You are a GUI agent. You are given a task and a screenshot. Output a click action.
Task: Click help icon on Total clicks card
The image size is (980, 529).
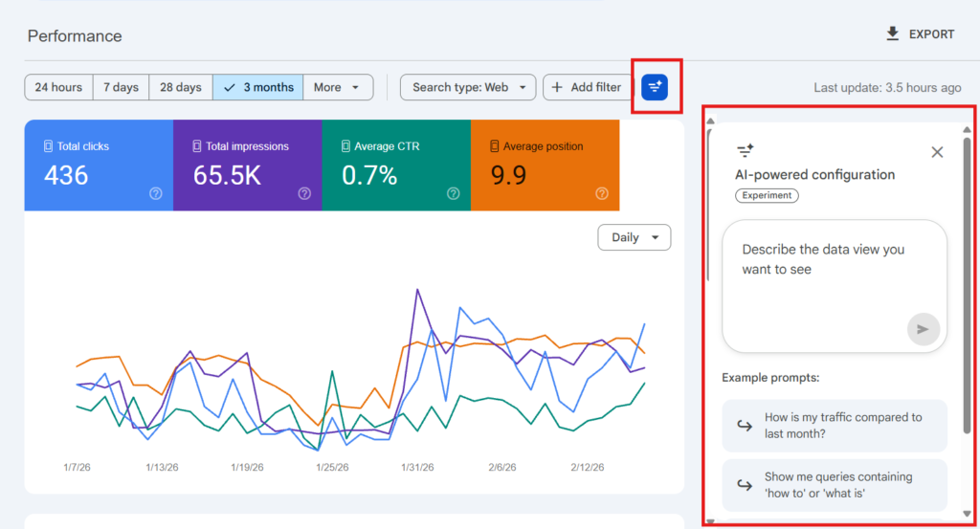click(156, 193)
